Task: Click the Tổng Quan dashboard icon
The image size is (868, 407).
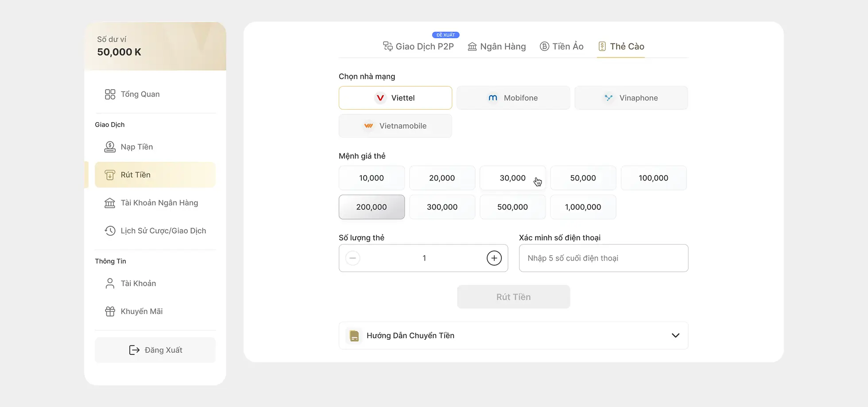Action: coord(110,94)
